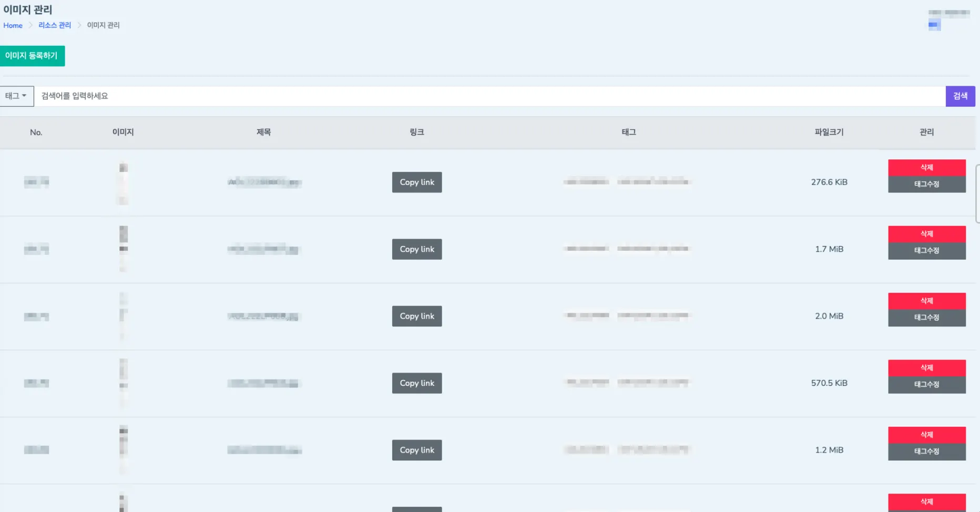The image size is (980, 512).
Task: Click the 링크 column header
Action: tap(417, 132)
